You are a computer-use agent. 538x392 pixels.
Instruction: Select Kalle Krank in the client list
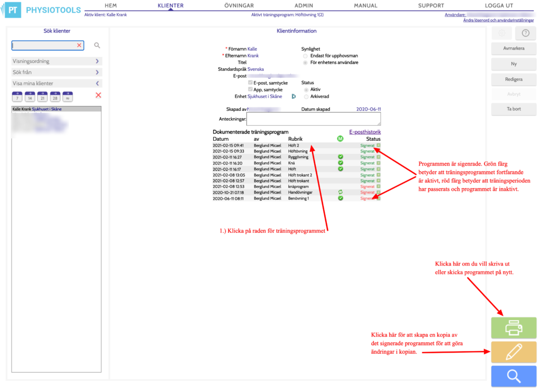[56, 109]
